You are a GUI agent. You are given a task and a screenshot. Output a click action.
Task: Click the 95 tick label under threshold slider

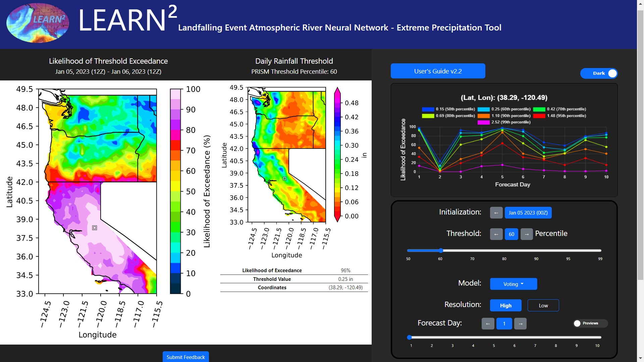point(568,259)
